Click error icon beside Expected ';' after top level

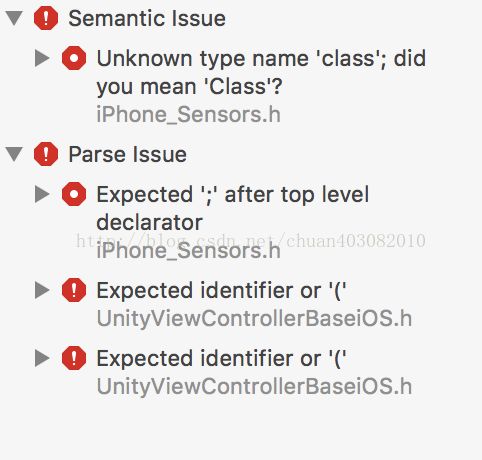coord(74,194)
